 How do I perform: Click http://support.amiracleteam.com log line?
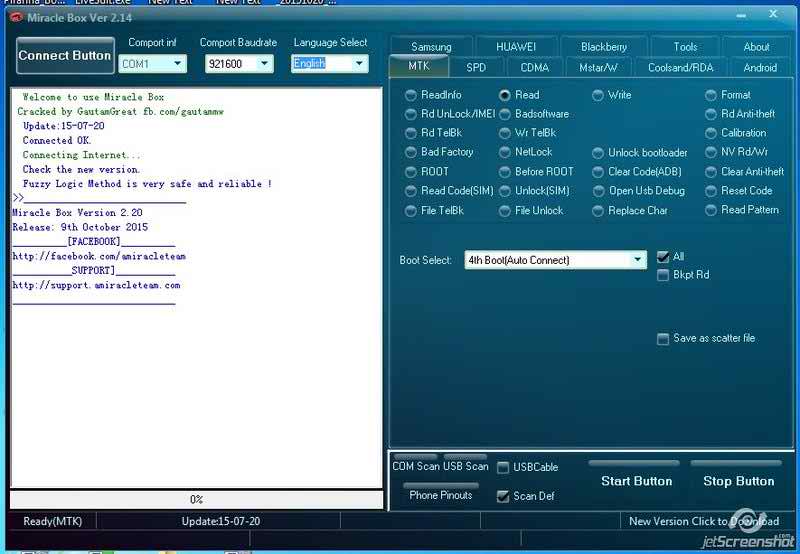tap(96, 285)
